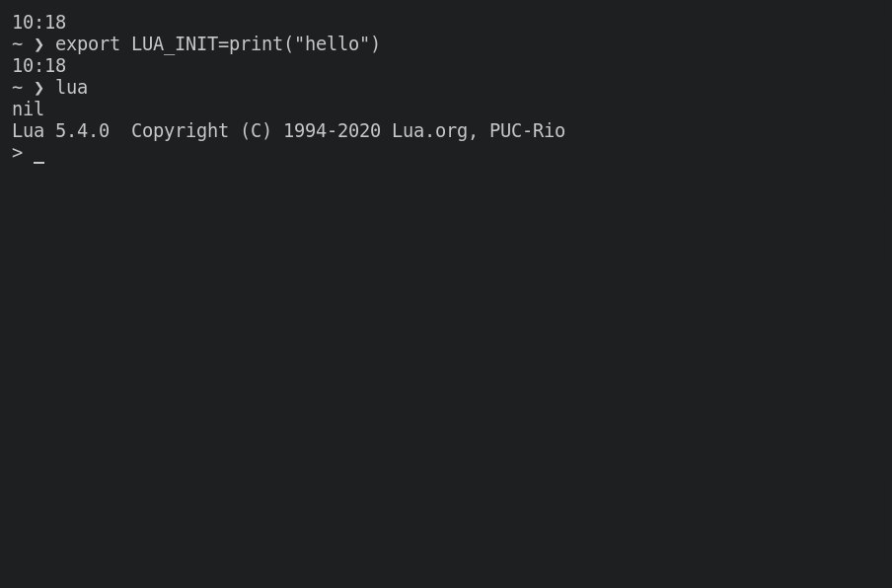Click the LUA_INIT variable name
892x588 pixels.
175,44
